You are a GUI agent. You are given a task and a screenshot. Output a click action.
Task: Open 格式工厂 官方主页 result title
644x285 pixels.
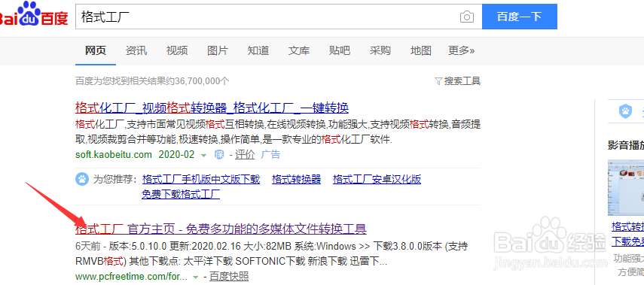(x=221, y=229)
